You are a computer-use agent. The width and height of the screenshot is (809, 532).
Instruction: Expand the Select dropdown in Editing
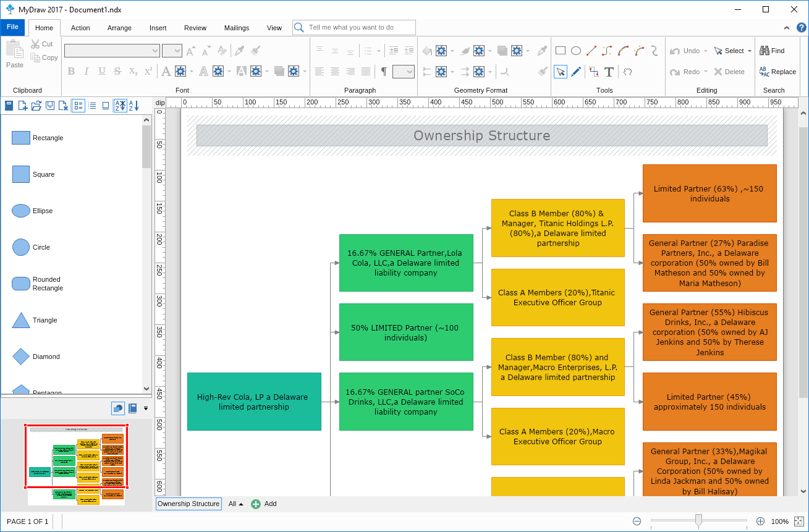coord(750,51)
